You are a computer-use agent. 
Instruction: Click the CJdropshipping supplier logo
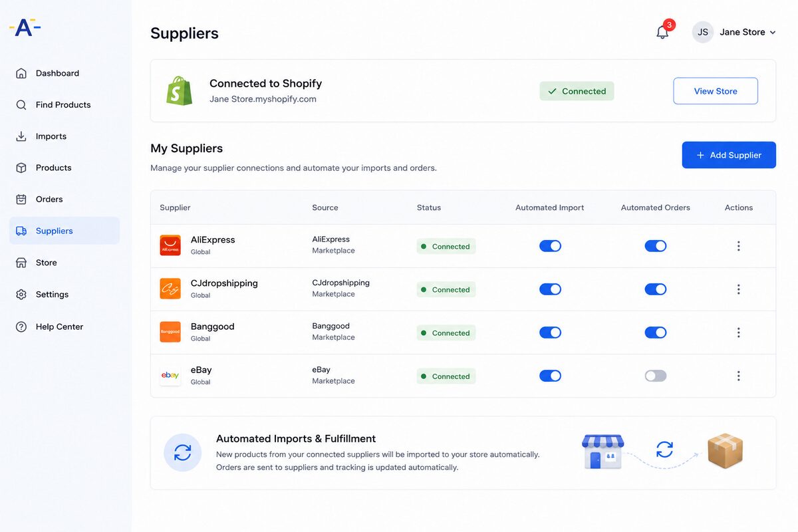170,289
